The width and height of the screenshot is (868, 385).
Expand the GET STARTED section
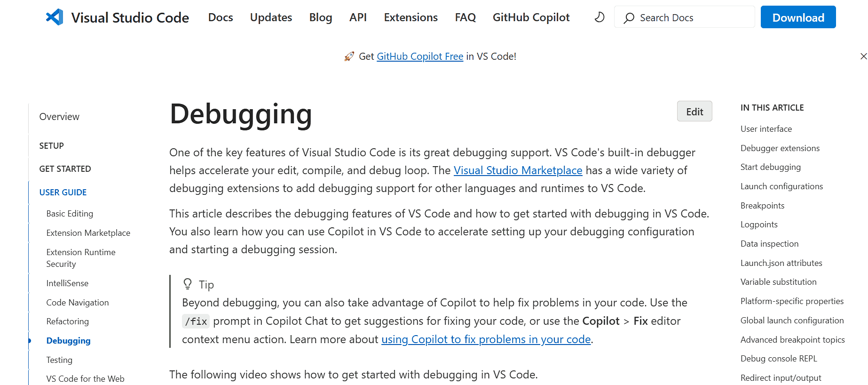click(x=65, y=168)
